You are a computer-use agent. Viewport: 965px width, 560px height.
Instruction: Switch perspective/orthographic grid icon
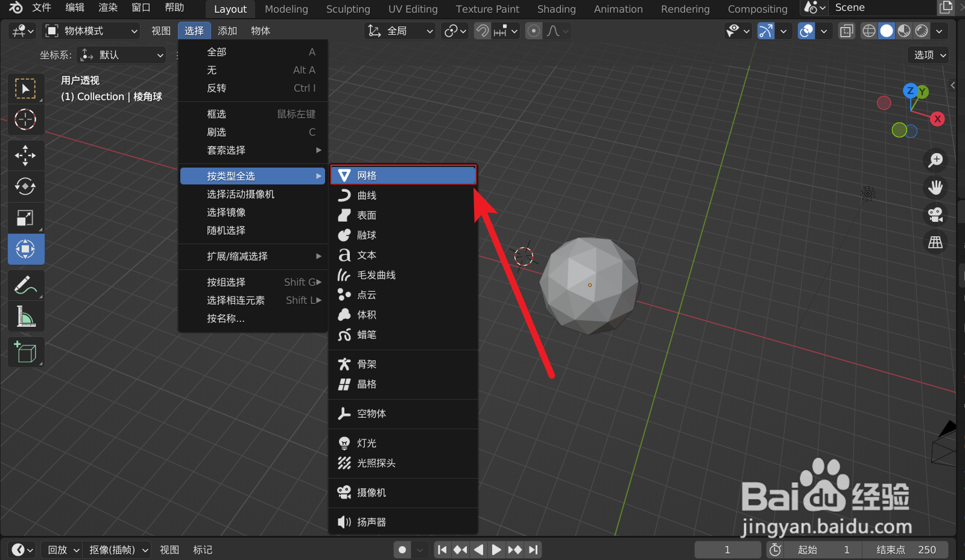click(935, 242)
